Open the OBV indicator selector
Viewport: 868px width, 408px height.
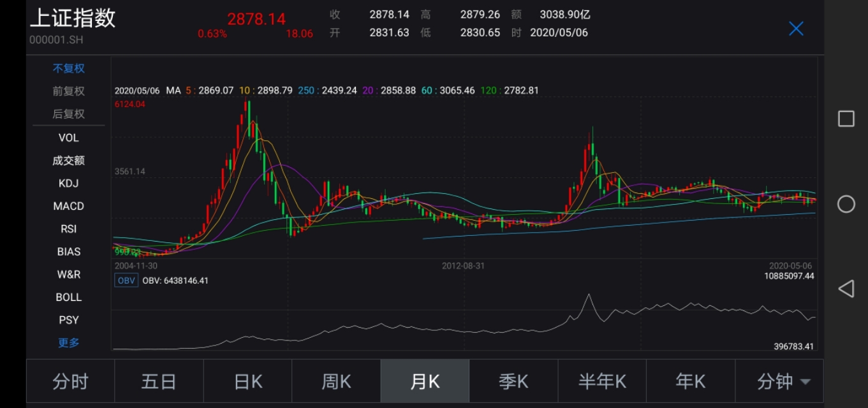point(126,280)
